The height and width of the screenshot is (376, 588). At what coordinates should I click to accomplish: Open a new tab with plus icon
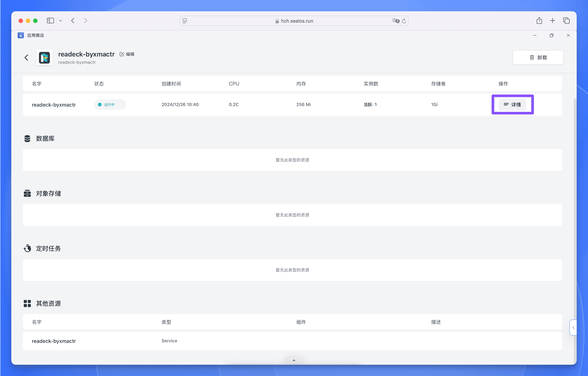(x=553, y=21)
